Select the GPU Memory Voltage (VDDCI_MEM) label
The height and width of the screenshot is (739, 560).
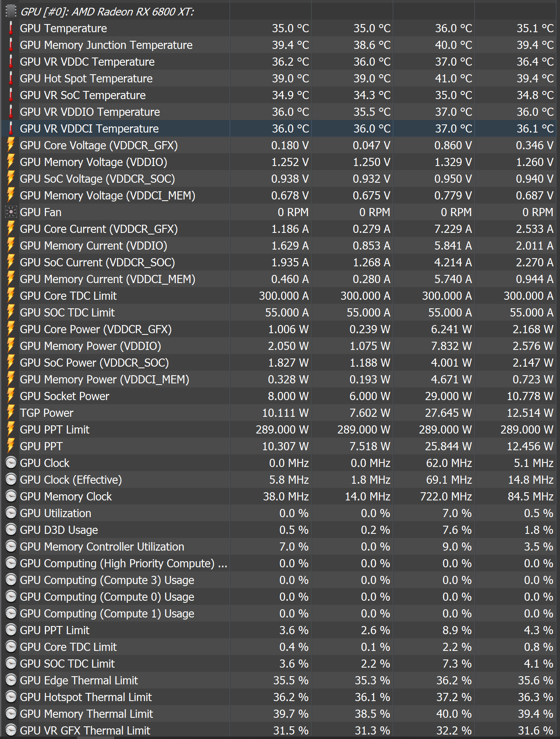[107, 195]
